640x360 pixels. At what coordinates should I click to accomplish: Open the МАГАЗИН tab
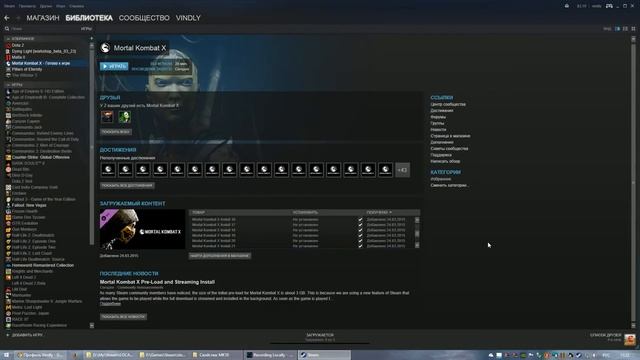(x=43, y=18)
